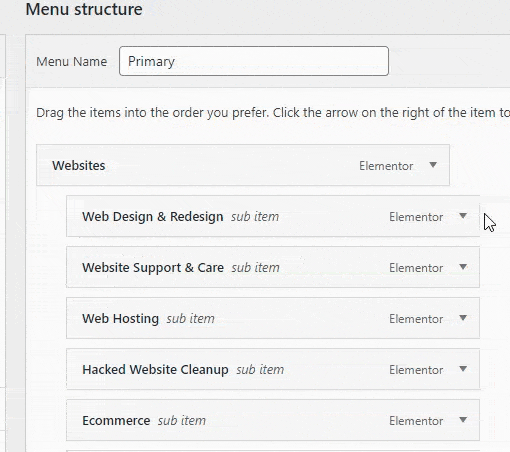Expand Website Support & Care arrow
Viewport: 510px width, 452px height.
(x=463, y=267)
